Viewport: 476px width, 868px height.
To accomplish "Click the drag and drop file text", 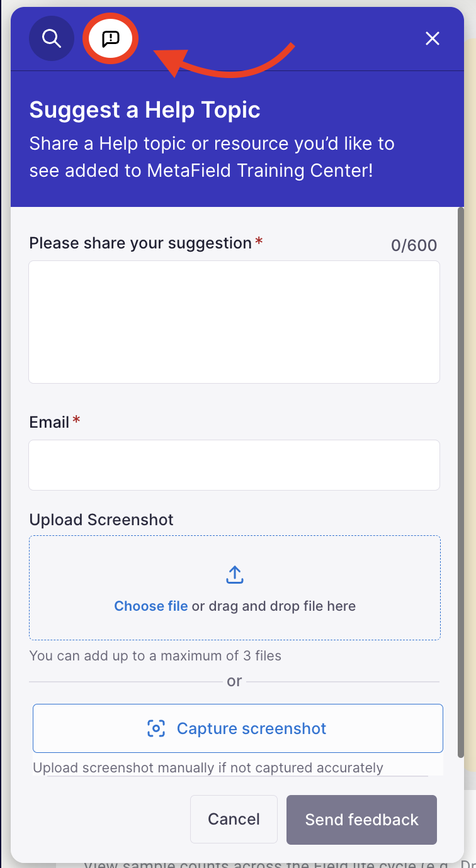I will click(x=274, y=606).
